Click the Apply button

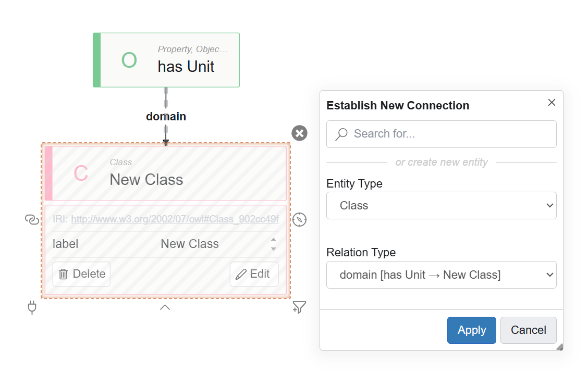471,330
